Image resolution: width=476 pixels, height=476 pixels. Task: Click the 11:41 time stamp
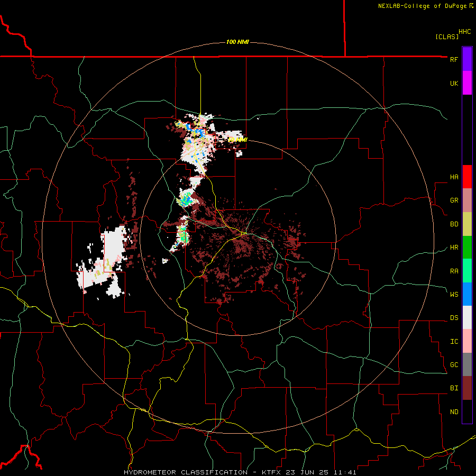click(x=345, y=472)
